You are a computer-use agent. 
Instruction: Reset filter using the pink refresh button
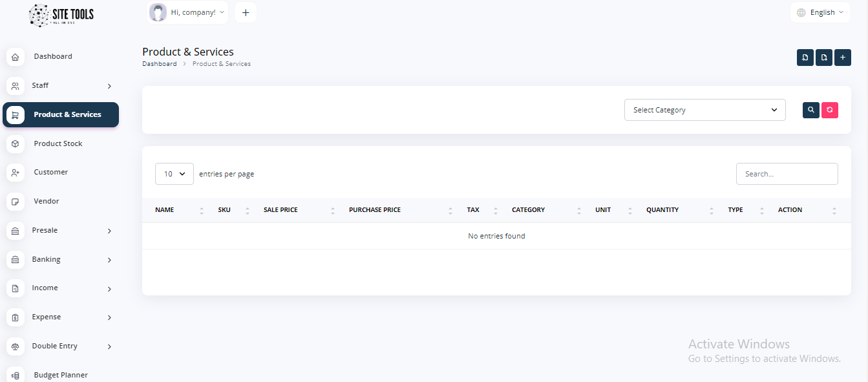pos(829,110)
